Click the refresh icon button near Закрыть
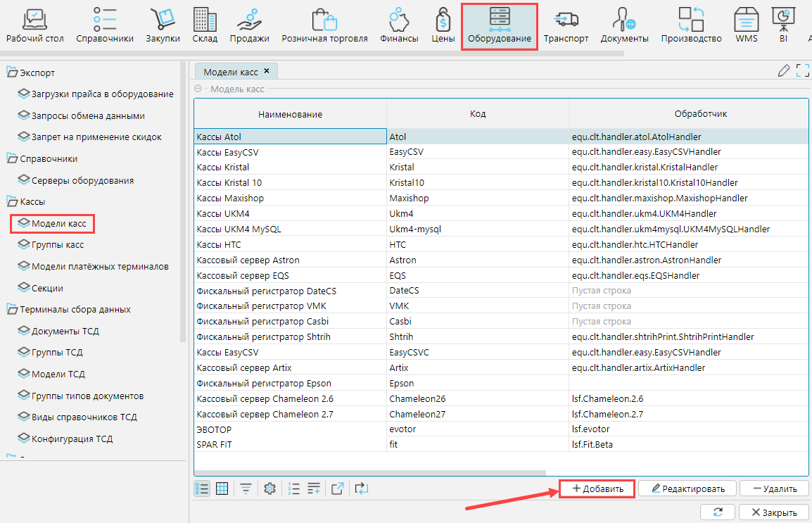Viewport: 812px width, 523px height. tap(718, 512)
